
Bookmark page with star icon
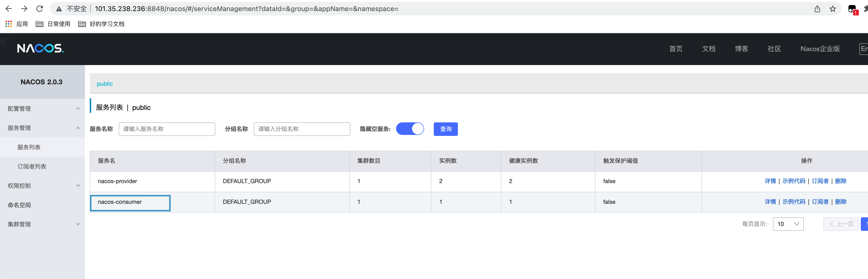(x=833, y=9)
